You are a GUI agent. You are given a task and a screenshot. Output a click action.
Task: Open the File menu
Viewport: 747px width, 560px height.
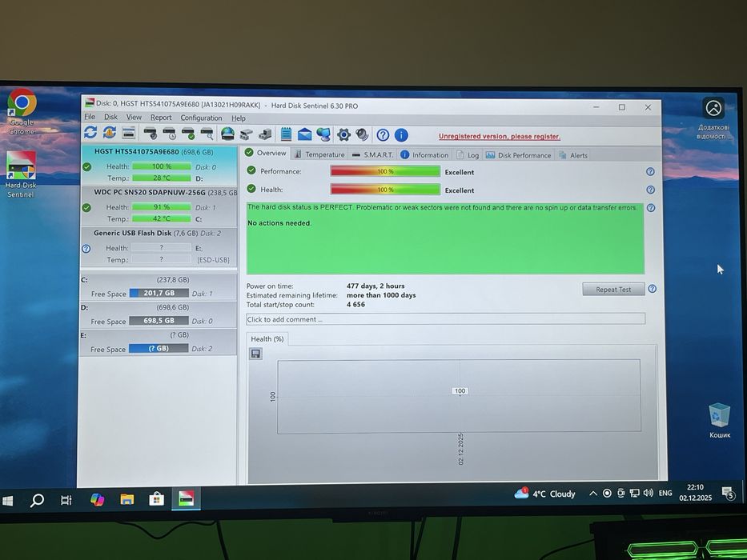point(90,117)
